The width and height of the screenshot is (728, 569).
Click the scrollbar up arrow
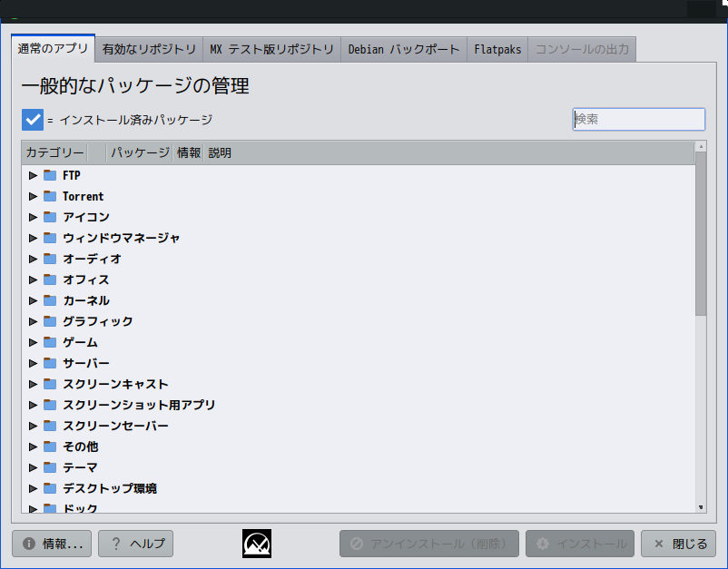[x=701, y=147]
